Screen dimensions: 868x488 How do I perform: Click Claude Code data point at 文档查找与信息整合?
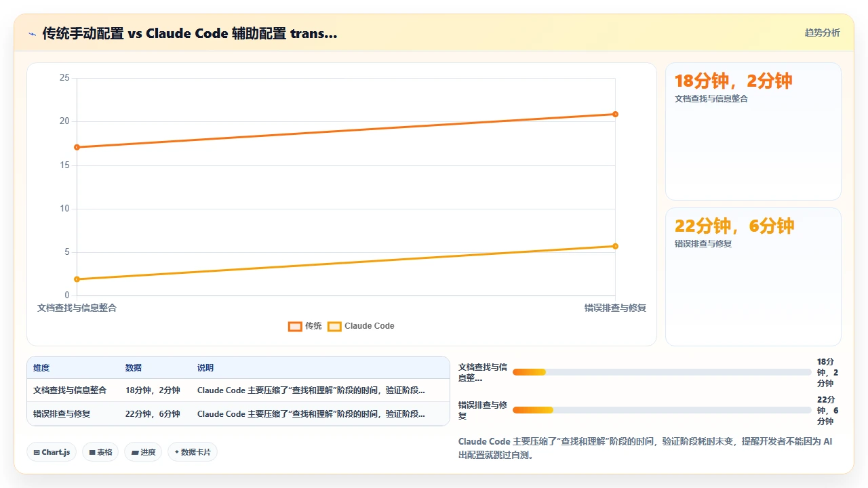[77, 279]
